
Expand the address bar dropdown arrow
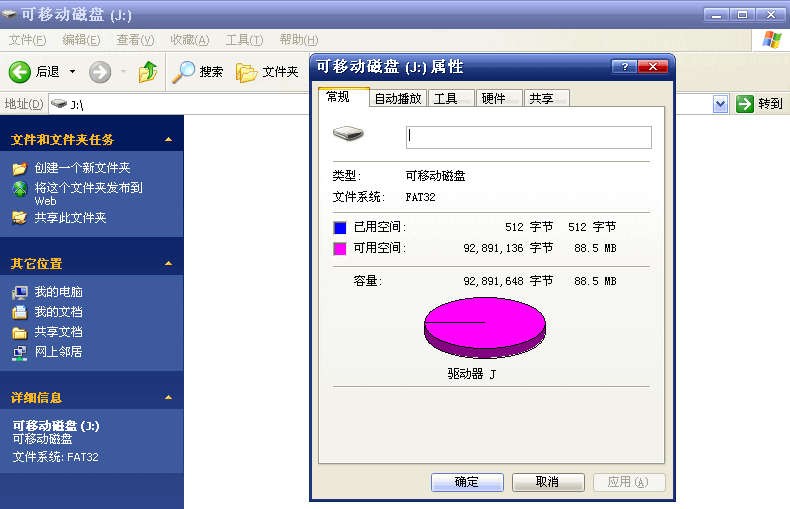click(720, 104)
